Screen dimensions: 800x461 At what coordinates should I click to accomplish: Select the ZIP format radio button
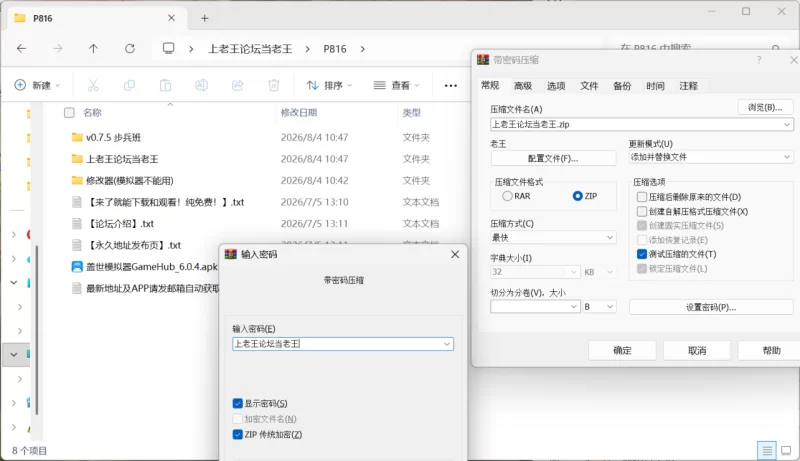(578, 196)
